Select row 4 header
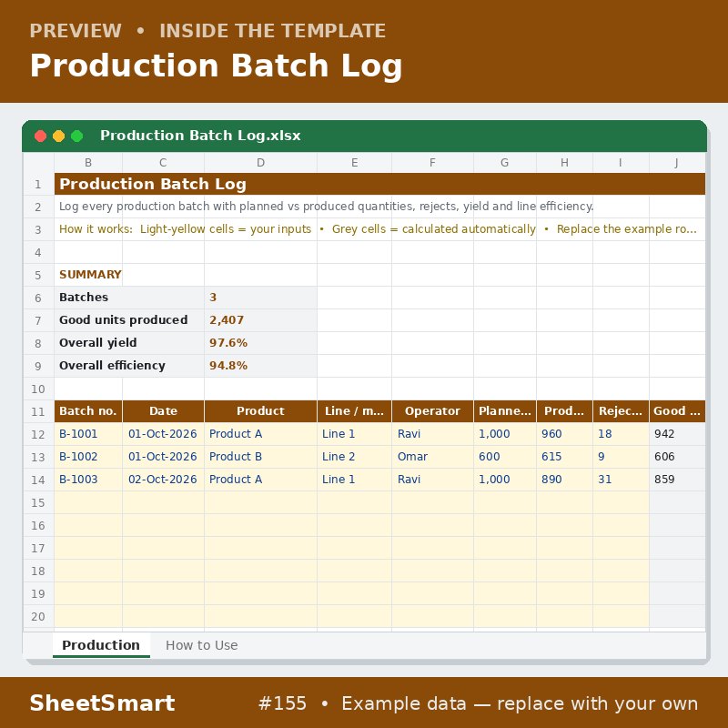 [x=38, y=253]
